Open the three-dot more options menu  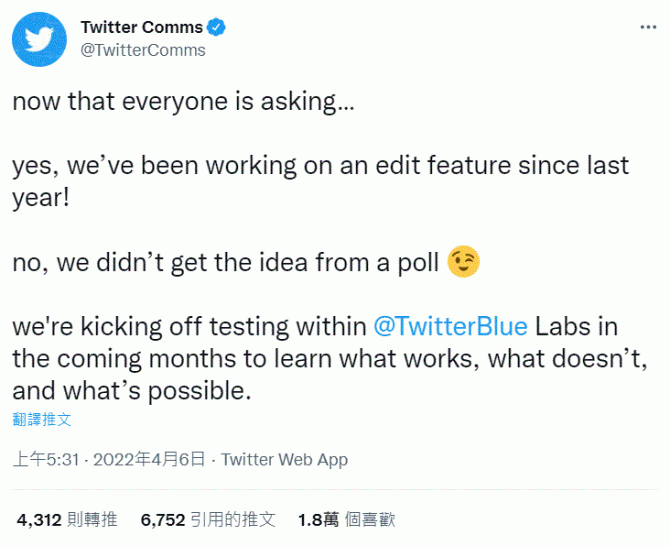point(648,28)
